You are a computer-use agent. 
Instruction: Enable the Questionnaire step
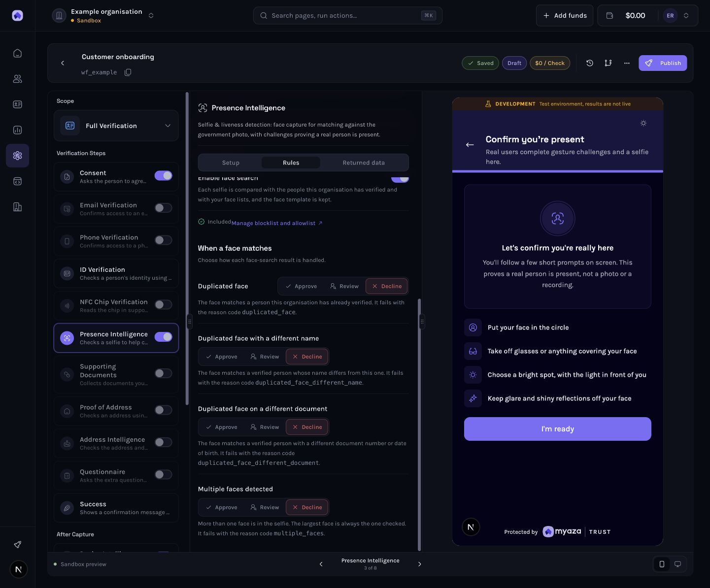[x=163, y=475]
